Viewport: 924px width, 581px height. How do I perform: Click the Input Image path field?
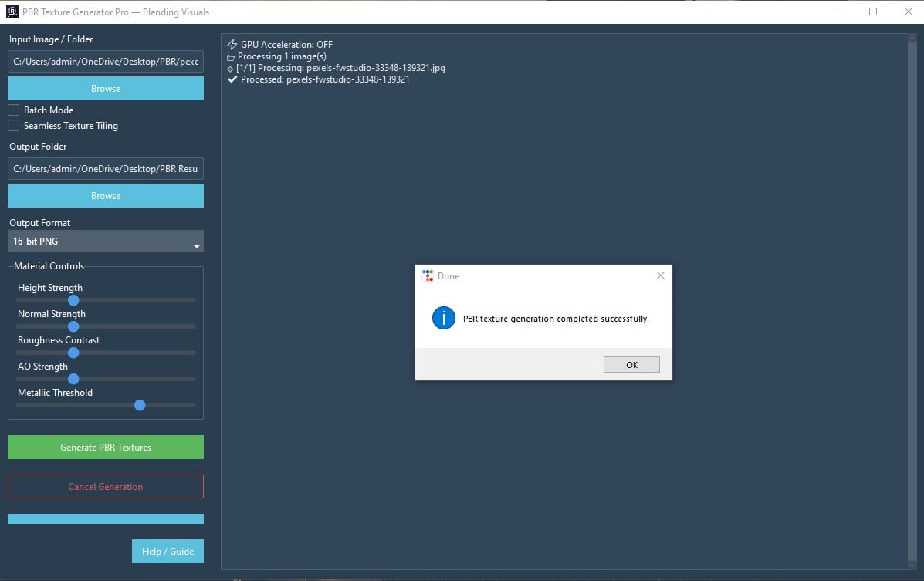[106, 61]
